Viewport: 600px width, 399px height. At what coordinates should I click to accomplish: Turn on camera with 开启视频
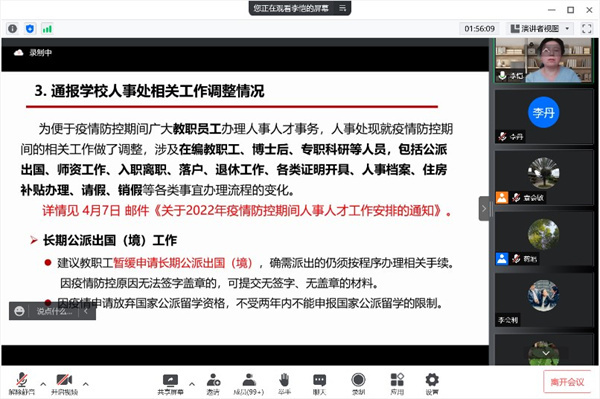64,384
